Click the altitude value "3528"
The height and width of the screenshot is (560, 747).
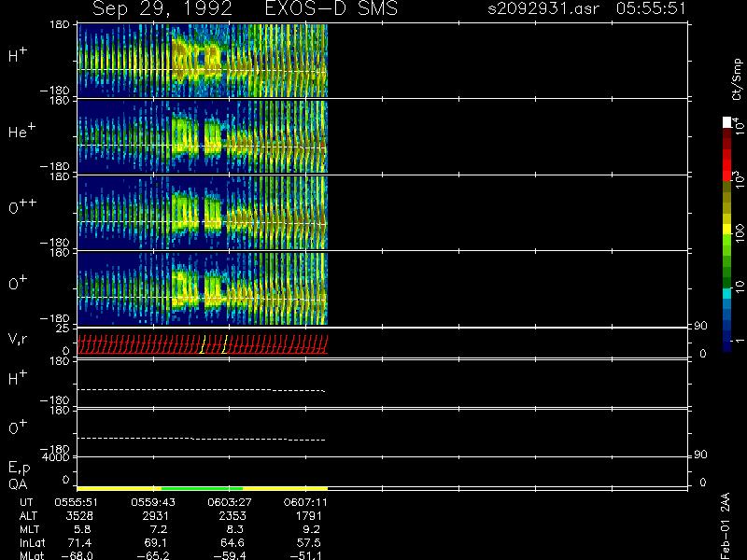tap(79, 516)
